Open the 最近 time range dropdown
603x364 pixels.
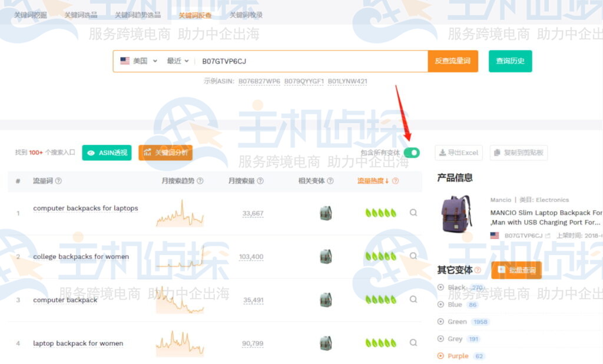click(177, 59)
